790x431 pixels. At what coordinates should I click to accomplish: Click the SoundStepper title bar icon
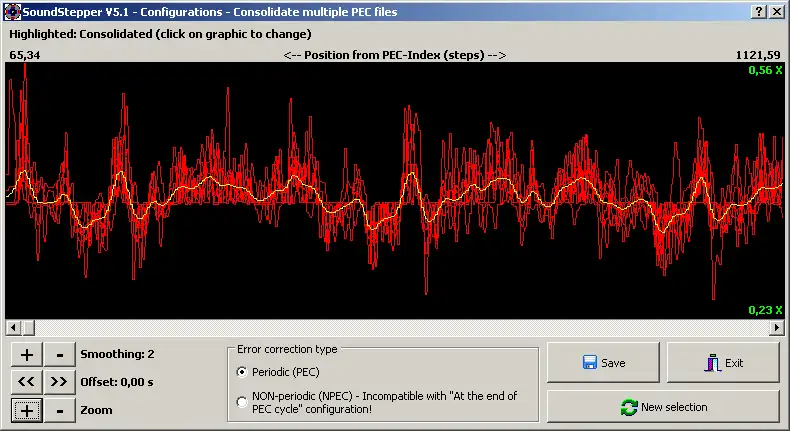pos(12,12)
